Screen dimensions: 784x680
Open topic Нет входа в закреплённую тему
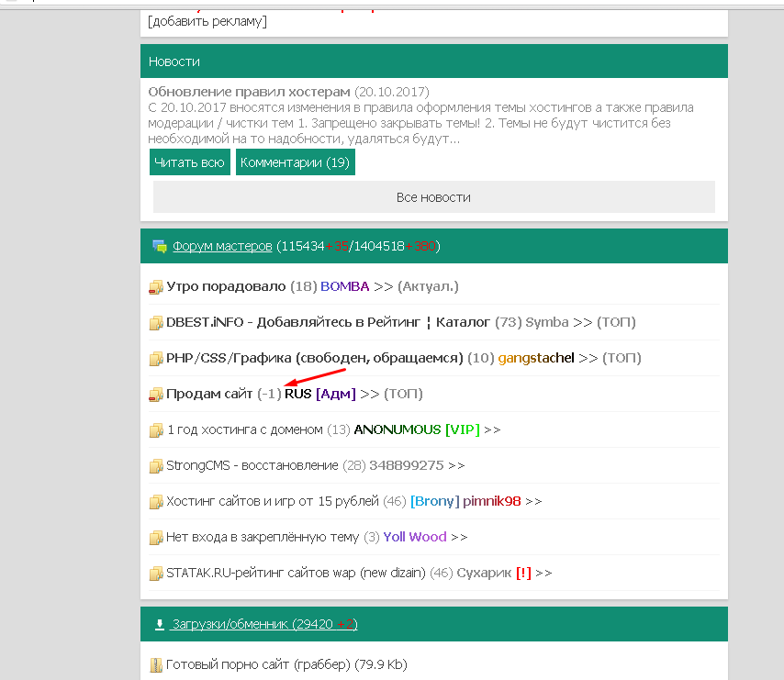point(263,537)
